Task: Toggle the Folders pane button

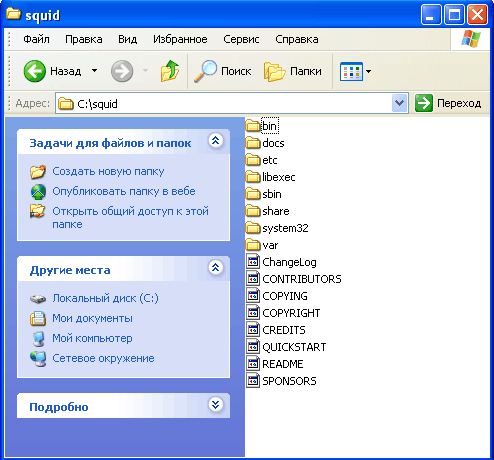Action: click(293, 71)
